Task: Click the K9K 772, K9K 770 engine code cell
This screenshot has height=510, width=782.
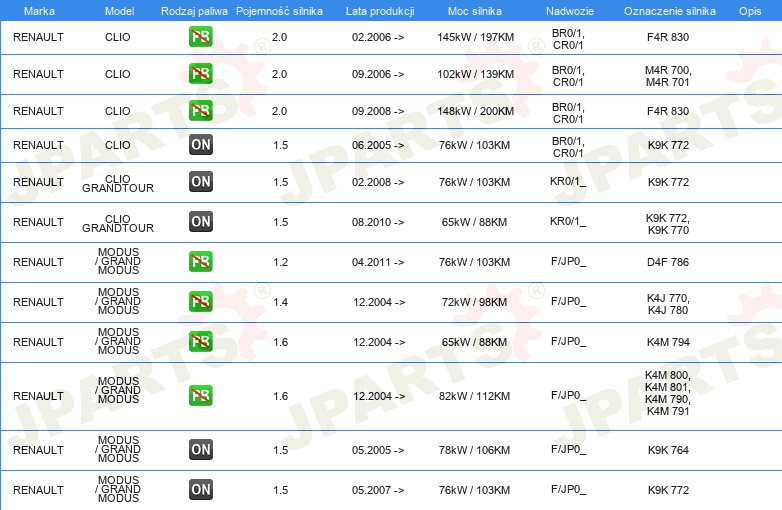Action: click(668, 224)
